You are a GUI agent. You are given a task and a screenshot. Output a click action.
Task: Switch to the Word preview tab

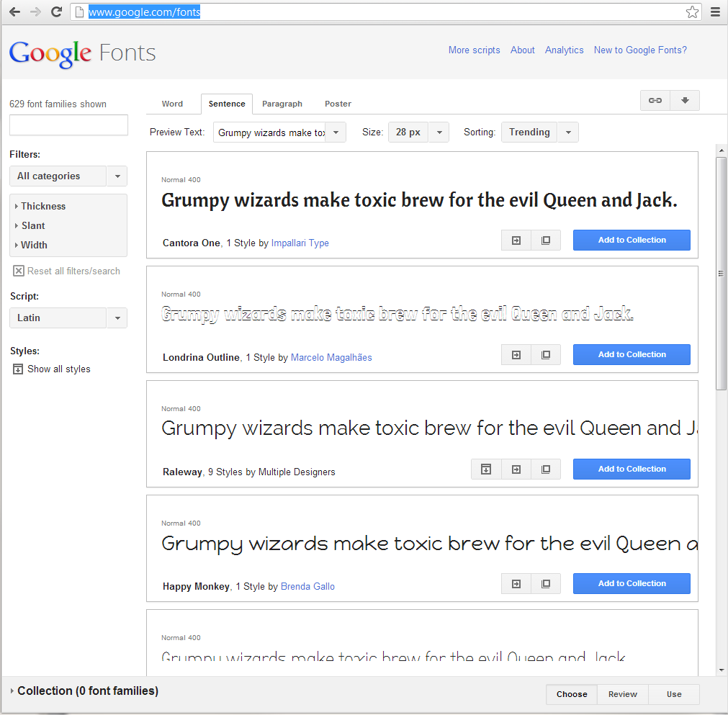pos(172,104)
